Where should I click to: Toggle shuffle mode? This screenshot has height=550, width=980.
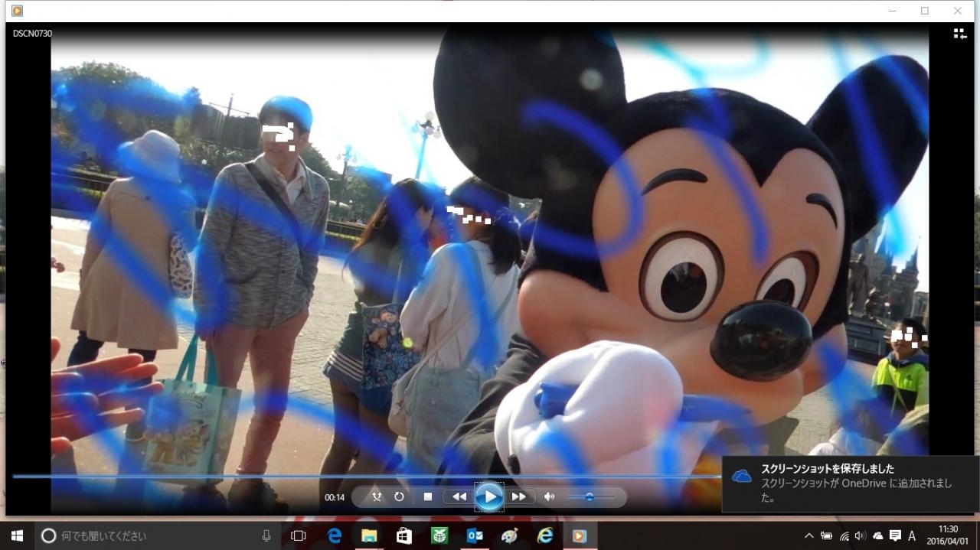[x=377, y=496]
